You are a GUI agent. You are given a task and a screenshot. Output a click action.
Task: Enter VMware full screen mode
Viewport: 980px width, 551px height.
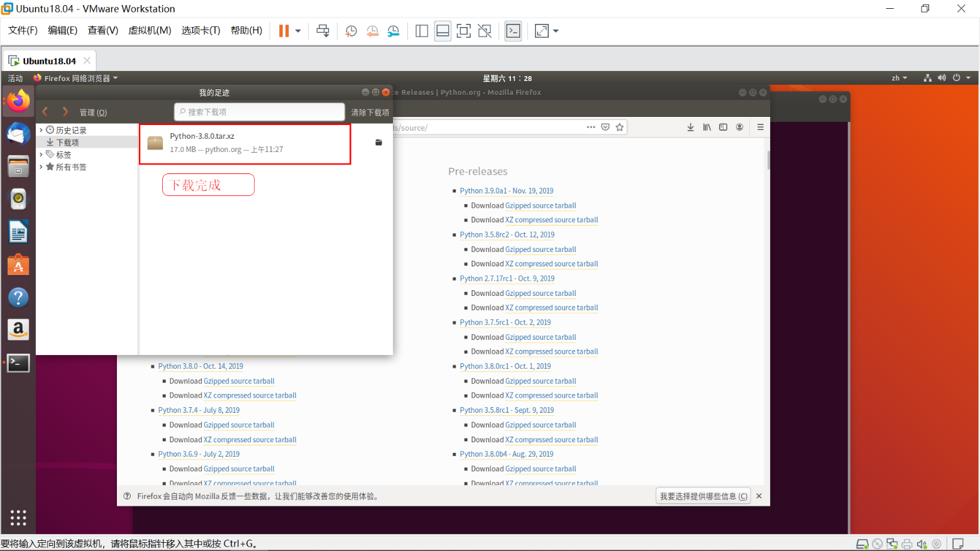tap(464, 31)
